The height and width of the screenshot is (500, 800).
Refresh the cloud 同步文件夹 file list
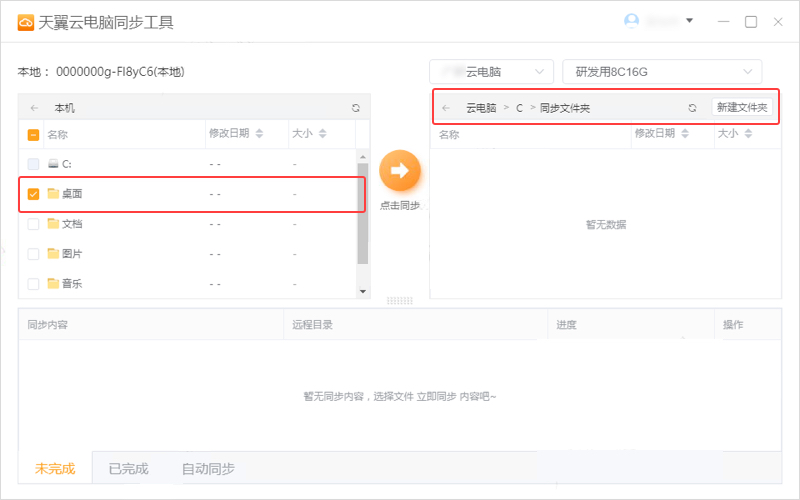click(x=692, y=108)
